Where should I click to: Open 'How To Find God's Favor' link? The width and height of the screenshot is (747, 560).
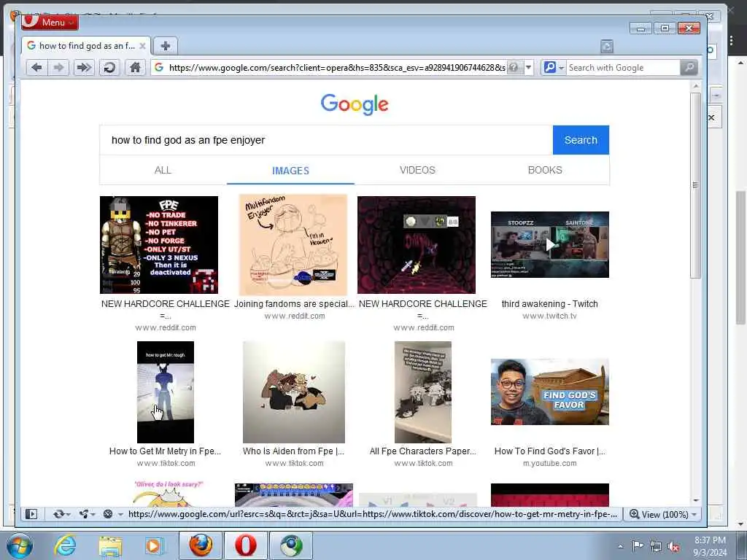pyautogui.click(x=550, y=451)
